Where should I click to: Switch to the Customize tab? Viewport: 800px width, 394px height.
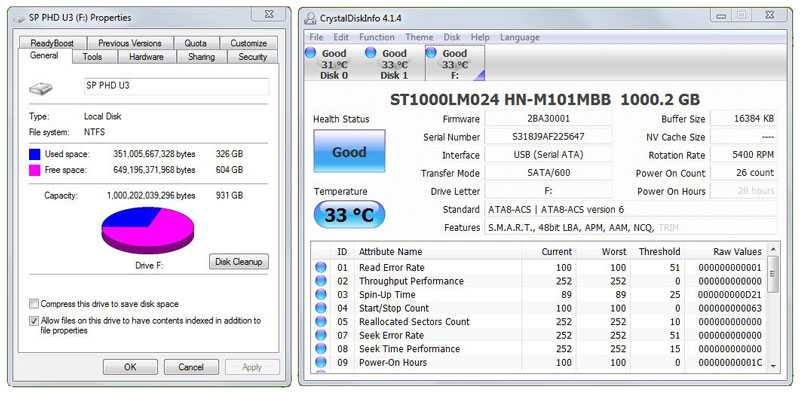click(248, 43)
